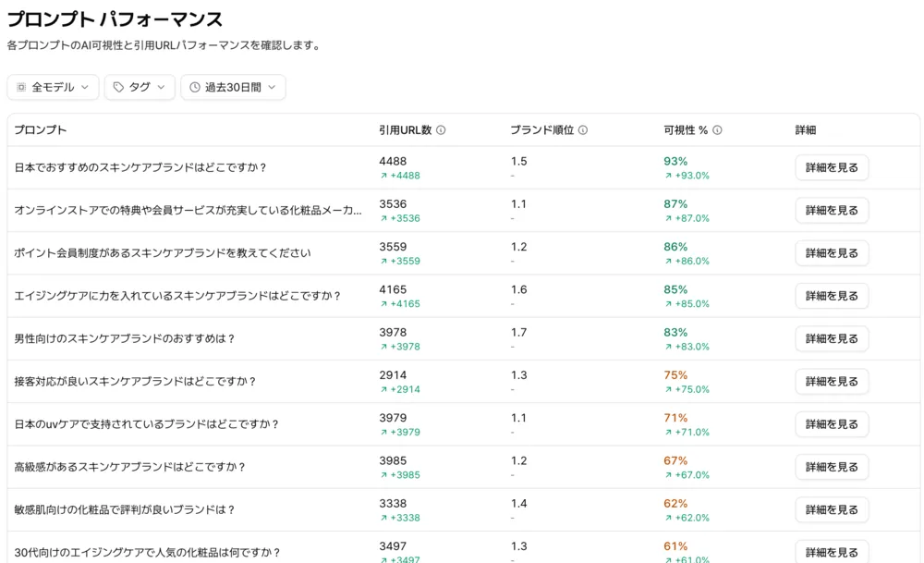Screen dimensions: 924x563
Task: Open 詳細を見る for 高級感がある row
Action: pos(832,467)
